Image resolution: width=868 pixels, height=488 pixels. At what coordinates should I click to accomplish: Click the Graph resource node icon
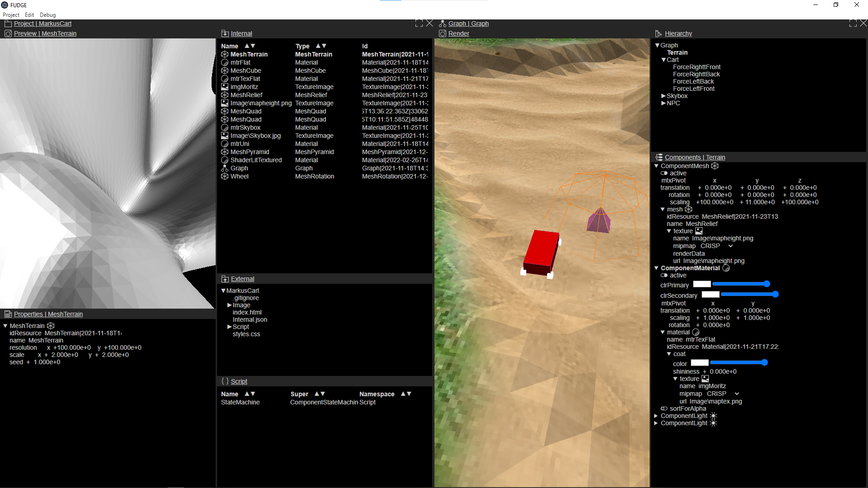click(224, 168)
